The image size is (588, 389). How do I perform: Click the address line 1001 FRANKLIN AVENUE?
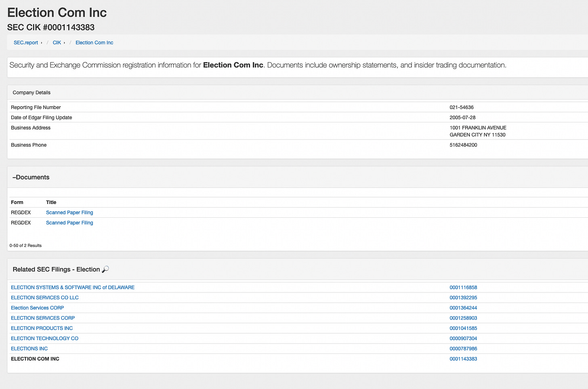coord(478,128)
